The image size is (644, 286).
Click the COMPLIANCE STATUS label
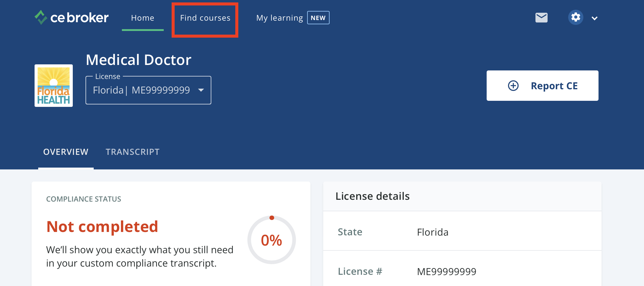(84, 199)
